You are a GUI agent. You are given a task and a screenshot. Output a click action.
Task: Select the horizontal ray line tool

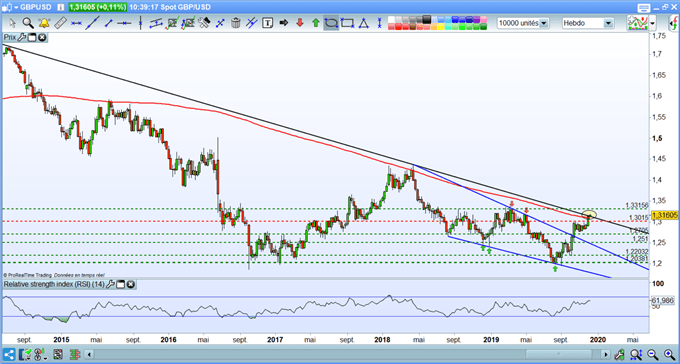(124, 23)
